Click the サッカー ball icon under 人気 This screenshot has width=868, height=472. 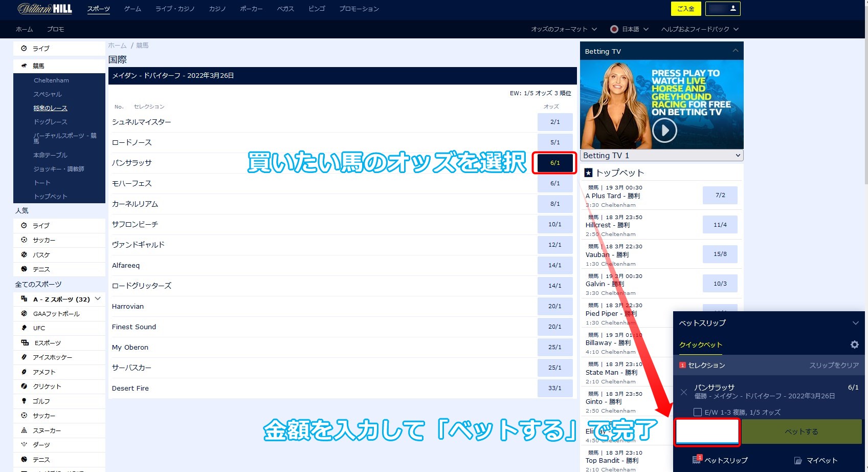tap(24, 240)
